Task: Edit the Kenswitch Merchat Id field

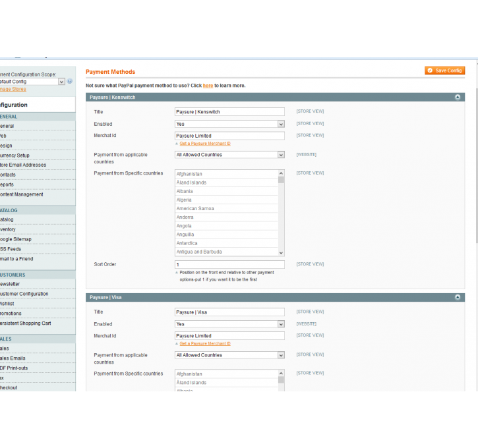Action: (x=229, y=136)
